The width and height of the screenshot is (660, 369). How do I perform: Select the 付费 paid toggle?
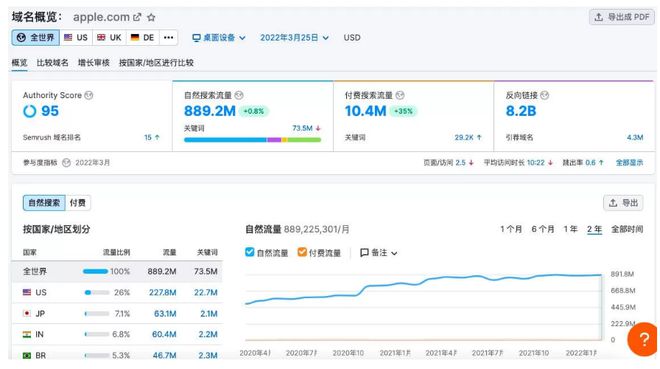click(77, 203)
